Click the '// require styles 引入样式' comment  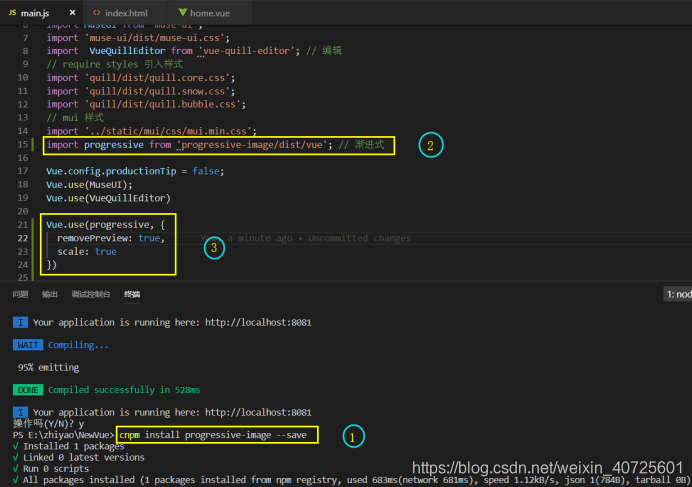(x=115, y=64)
